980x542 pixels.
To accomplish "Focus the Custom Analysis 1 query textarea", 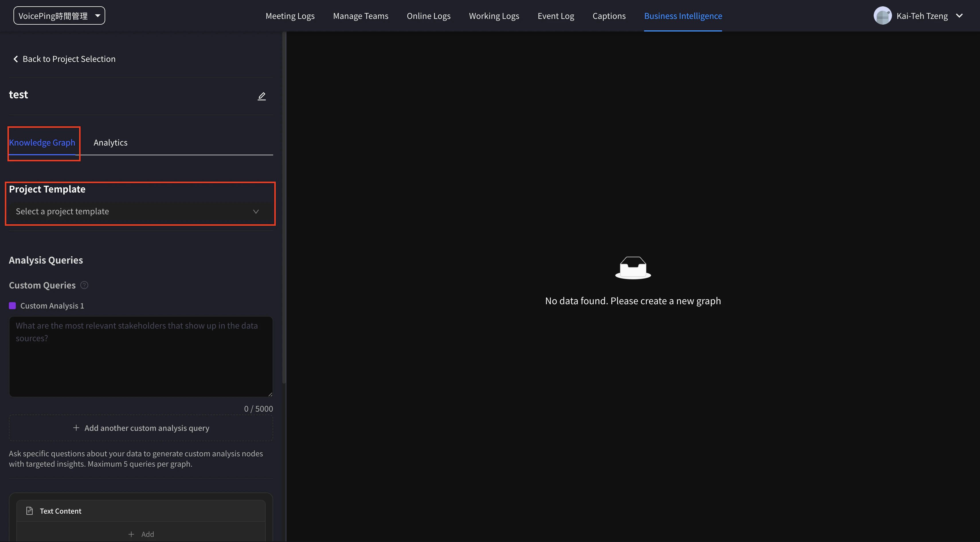I will [x=141, y=357].
